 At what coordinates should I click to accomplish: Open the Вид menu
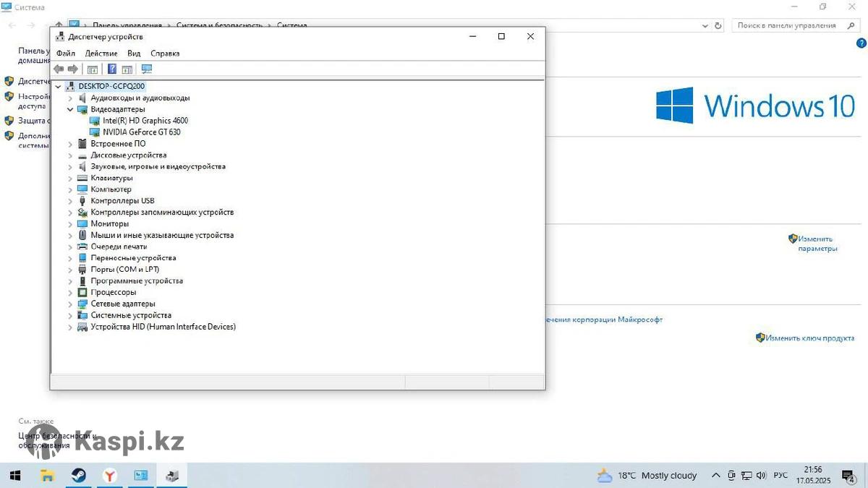tap(134, 53)
